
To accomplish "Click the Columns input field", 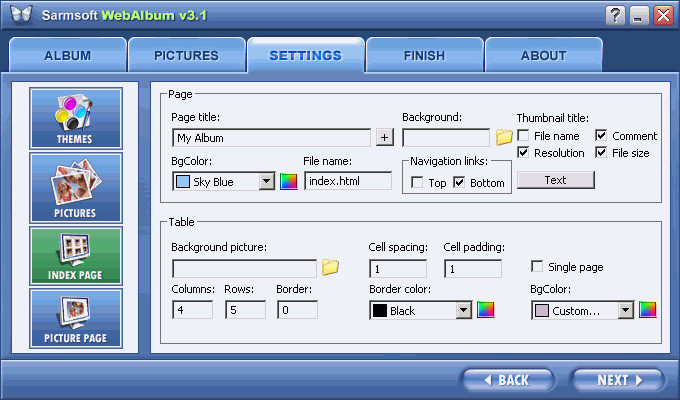I will 192,310.
